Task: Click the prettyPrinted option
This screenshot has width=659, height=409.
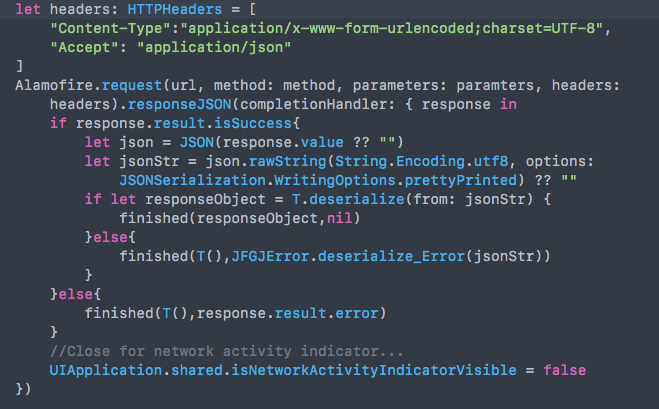Action: click(461, 180)
